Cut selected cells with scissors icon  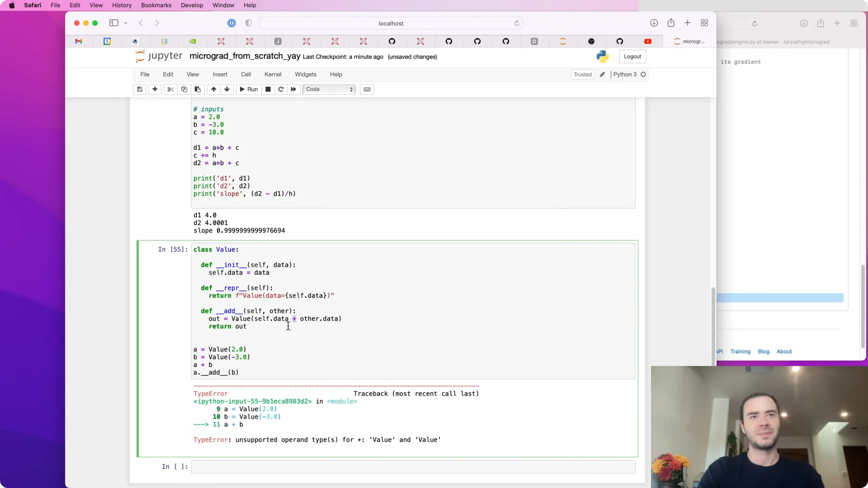[170, 89]
